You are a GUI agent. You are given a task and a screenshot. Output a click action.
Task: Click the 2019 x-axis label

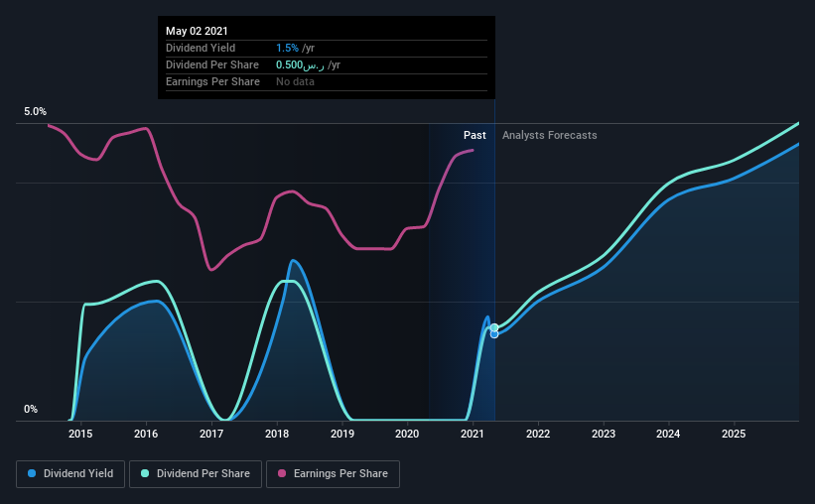click(342, 434)
